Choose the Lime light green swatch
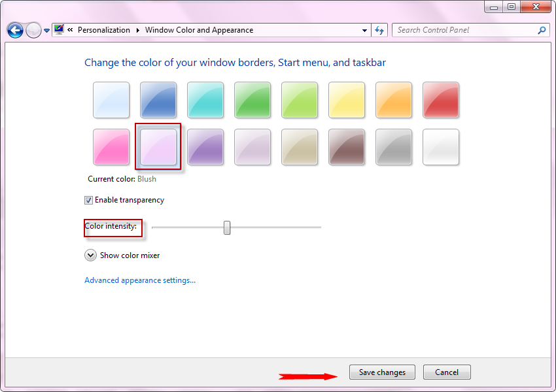This screenshot has height=392, width=556. tap(300, 100)
